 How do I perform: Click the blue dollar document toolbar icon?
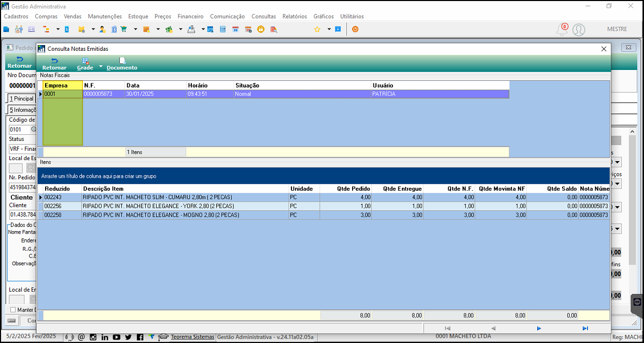tap(66, 29)
